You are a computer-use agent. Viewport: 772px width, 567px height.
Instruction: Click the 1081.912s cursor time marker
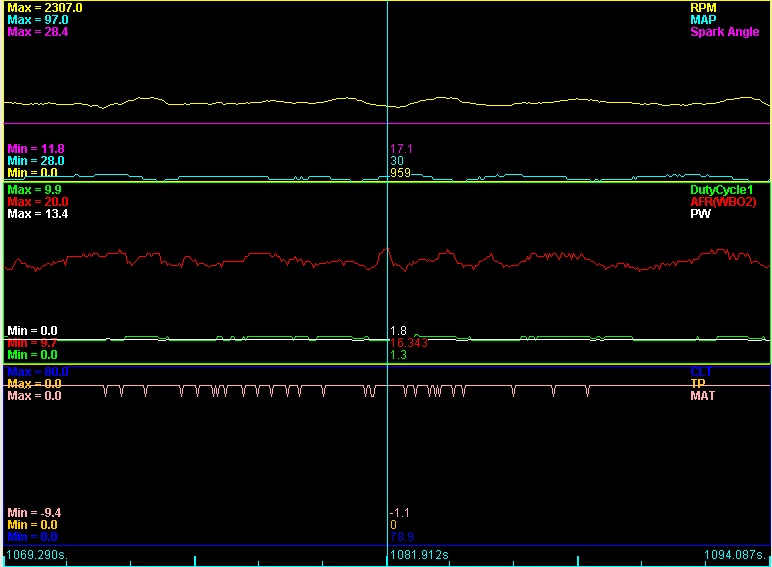pos(419,553)
